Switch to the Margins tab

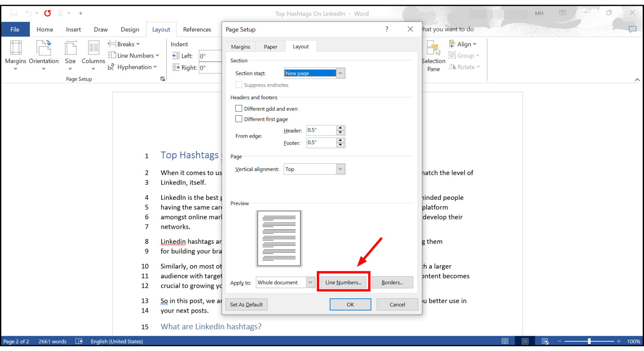(x=240, y=47)
